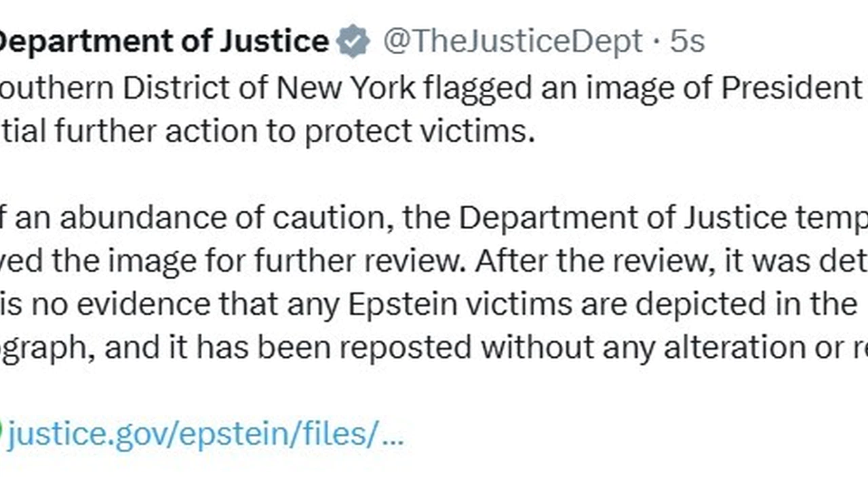This screenshot has height=488, width=868.
Task: Click the green icon beside justice.gov link
Action: (1, 433)
